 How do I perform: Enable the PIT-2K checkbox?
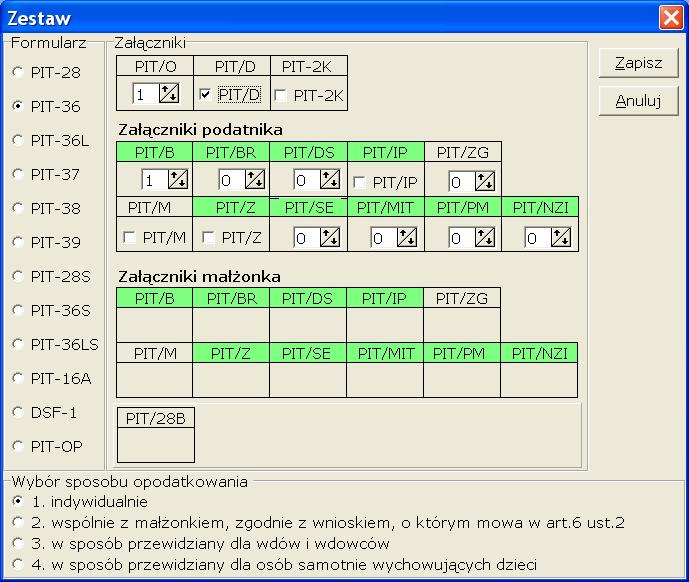(281, 95)
